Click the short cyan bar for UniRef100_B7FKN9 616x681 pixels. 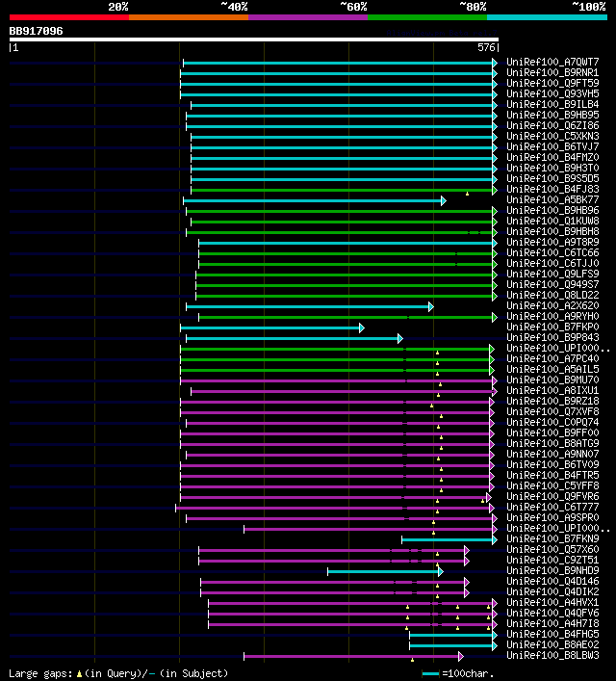pos(449,539)
